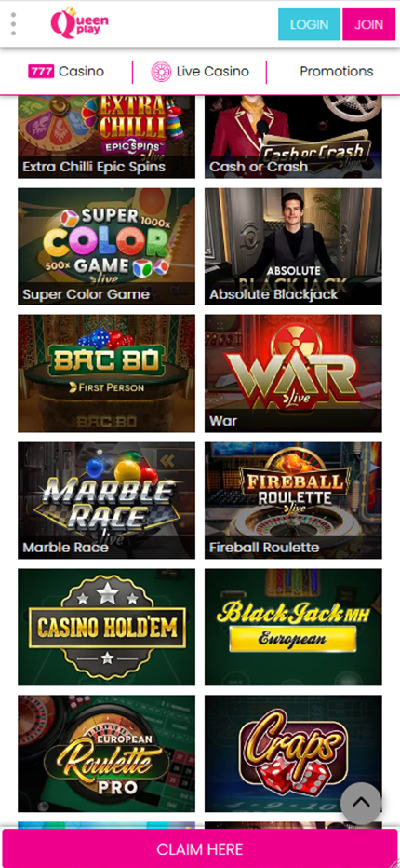Launch the Craps game tile
The width and height of the screenshot is (400, 868).
293,753
